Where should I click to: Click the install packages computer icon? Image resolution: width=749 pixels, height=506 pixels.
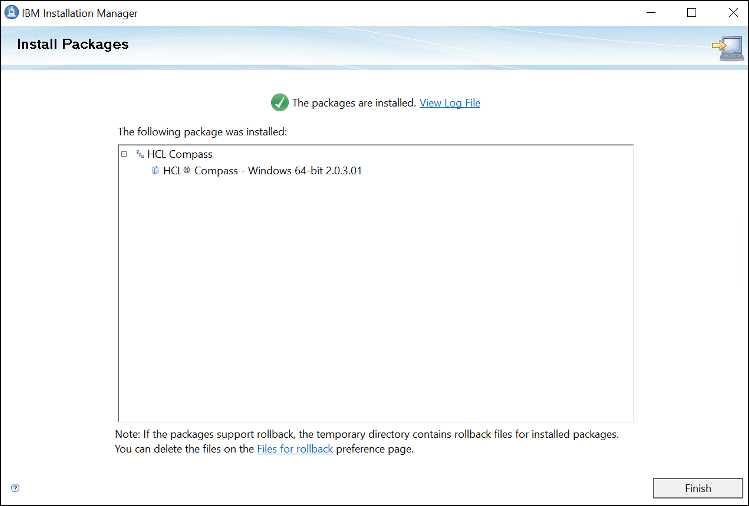coord(728,48)
